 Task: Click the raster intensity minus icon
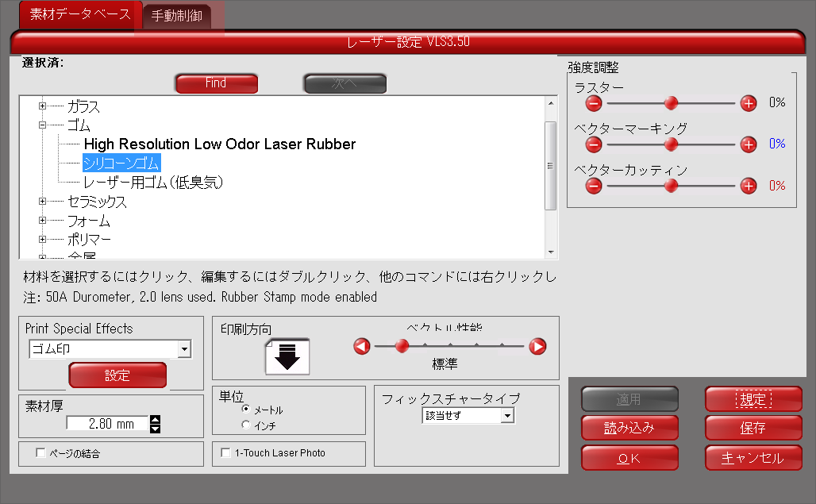[594, 102]
